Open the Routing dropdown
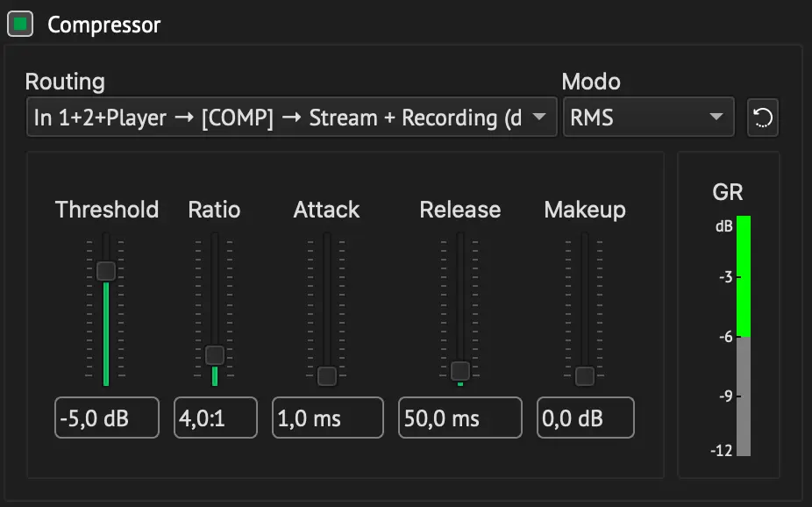812x507 pixels. 291,118
